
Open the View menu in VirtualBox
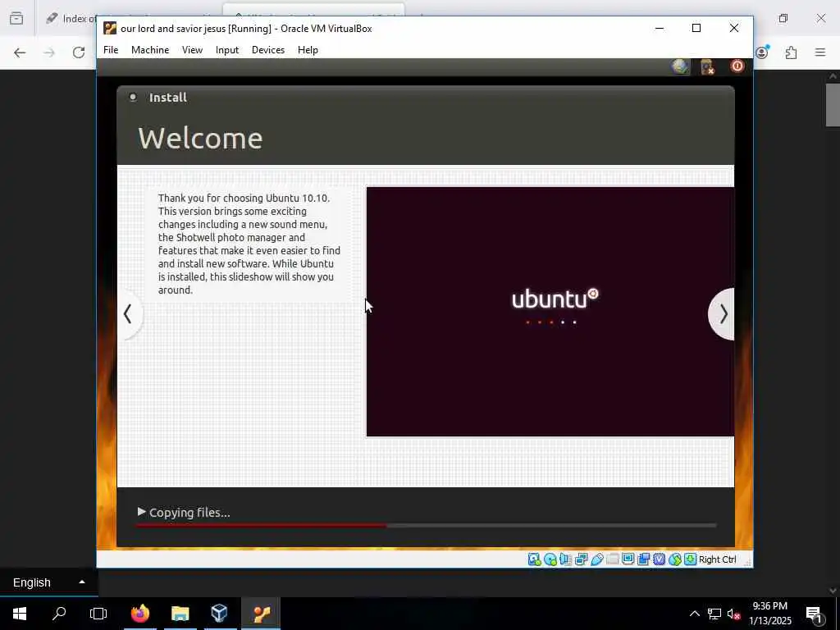(192, 50)
